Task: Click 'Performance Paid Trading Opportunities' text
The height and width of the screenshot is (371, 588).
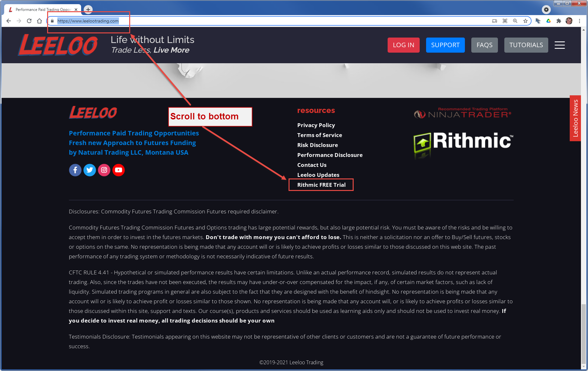Action: (134, 133)
